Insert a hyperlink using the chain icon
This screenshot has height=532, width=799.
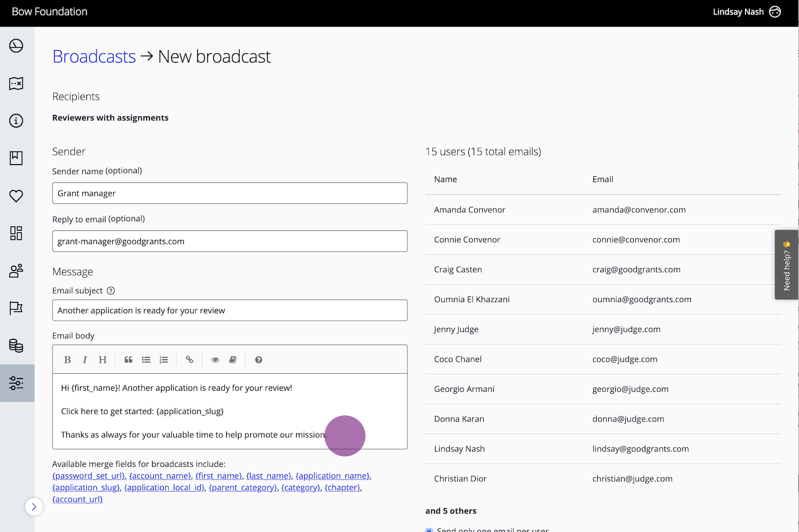tap(189, 359)
